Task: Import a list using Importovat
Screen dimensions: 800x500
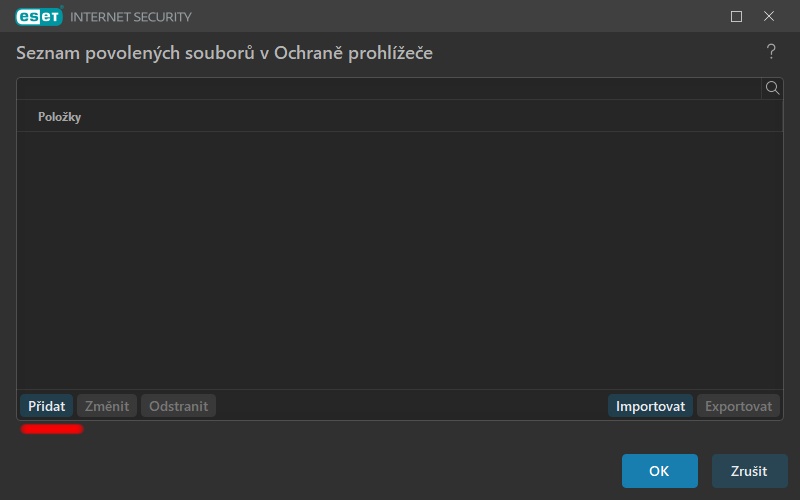Action: 650,406
